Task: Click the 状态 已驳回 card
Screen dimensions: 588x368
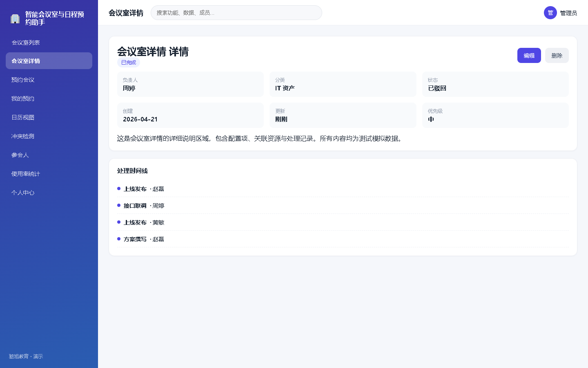Action: coord(495,84)
